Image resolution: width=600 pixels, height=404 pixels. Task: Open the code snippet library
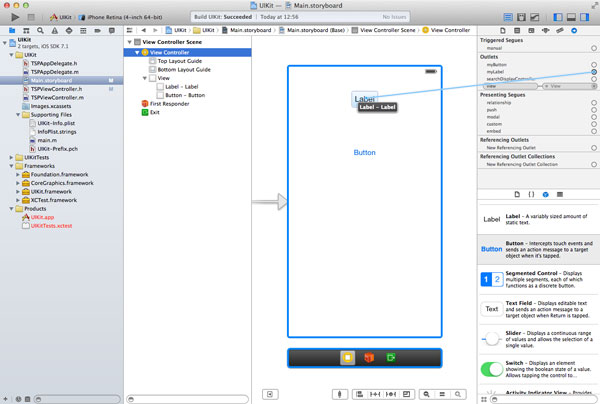pyautogui.click(x=531, y=194)
